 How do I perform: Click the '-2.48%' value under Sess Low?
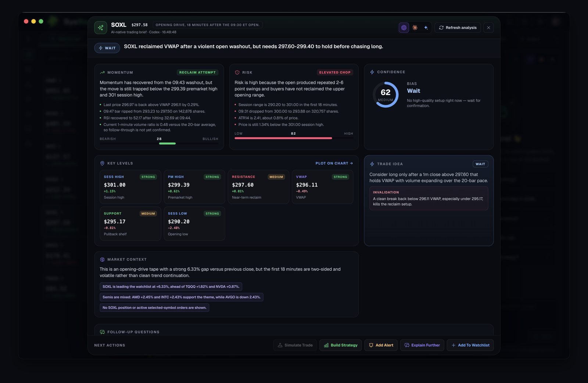[174, 228]
